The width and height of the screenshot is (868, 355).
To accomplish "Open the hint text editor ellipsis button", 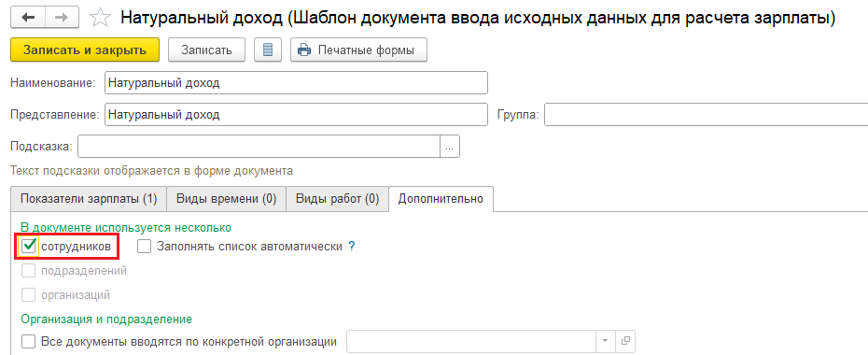I will pos(450,147).
